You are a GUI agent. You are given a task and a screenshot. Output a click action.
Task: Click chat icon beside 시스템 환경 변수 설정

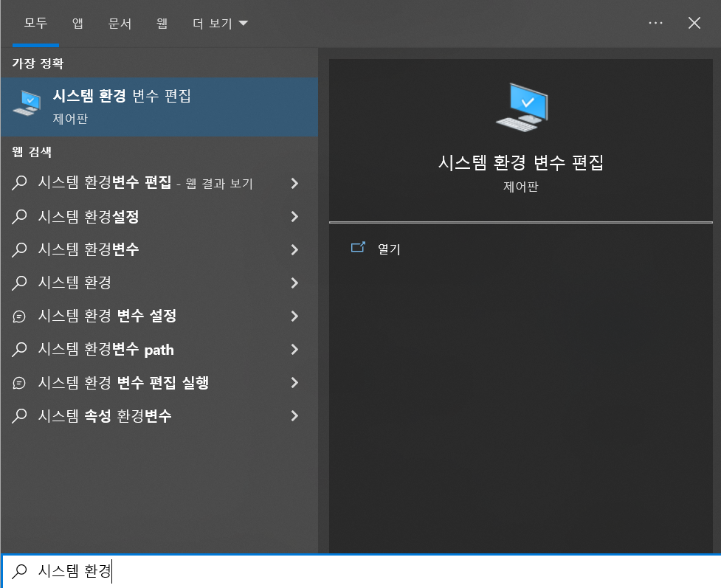pyautogui.click(x=19, y=317)
